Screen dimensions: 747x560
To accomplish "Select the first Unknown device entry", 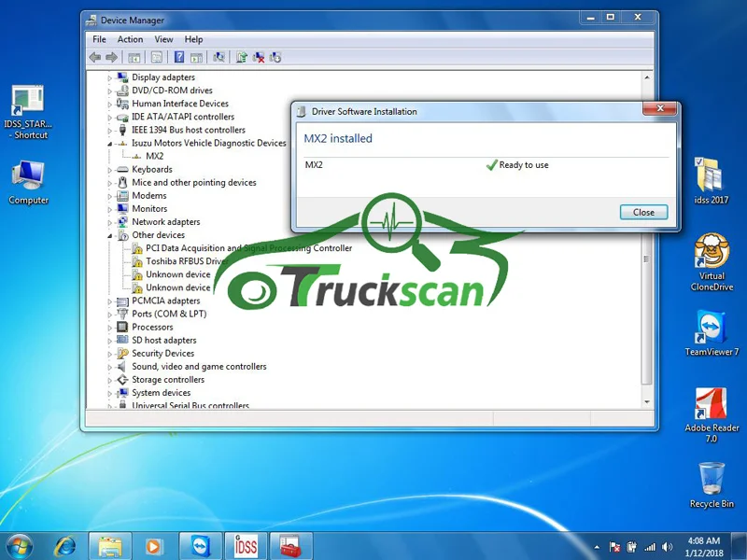I will click(177, 274).
